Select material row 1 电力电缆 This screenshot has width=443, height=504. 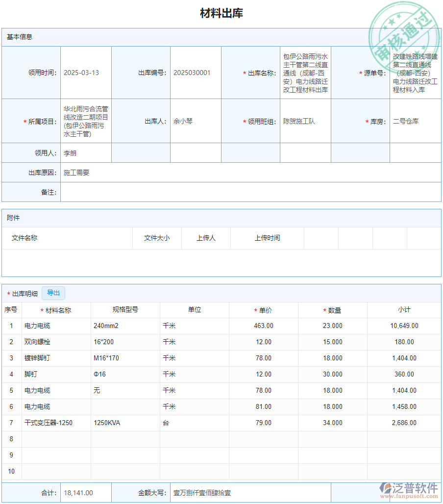pos(55,326)
